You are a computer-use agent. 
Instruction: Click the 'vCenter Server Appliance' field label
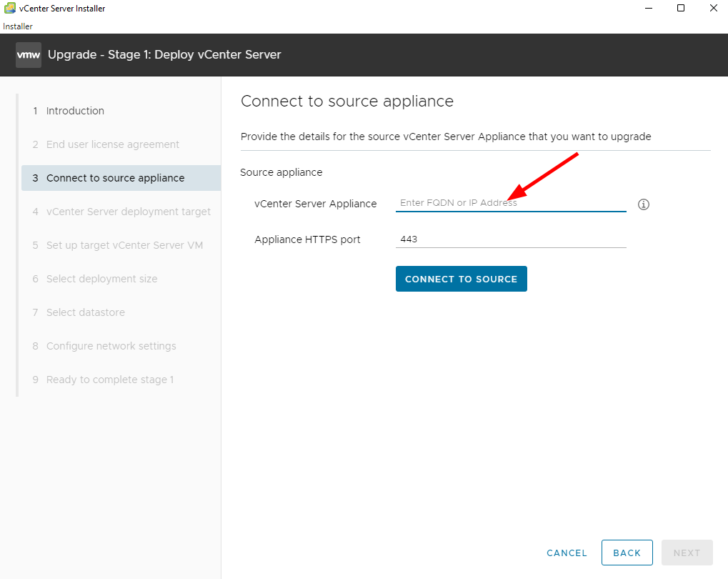click(x=315, y=204)
